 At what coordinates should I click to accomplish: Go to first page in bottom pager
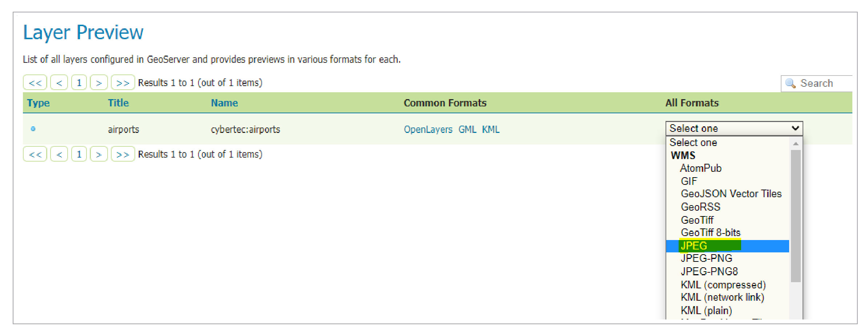[x=35, y=154]
